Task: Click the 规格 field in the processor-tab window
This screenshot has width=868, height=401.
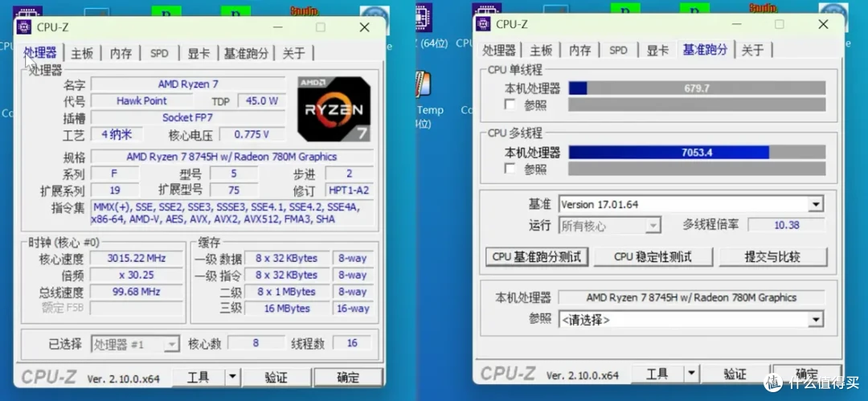Action: (x=232, y=157)
